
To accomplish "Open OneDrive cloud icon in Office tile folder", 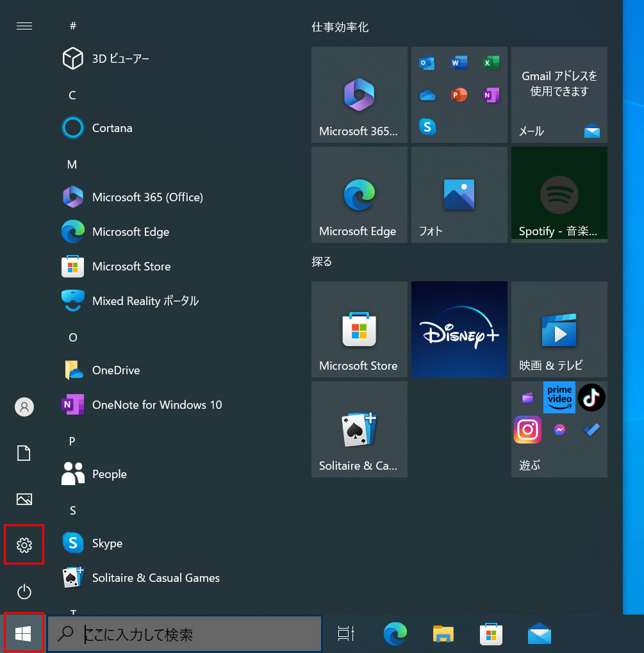I will [427, 95].
